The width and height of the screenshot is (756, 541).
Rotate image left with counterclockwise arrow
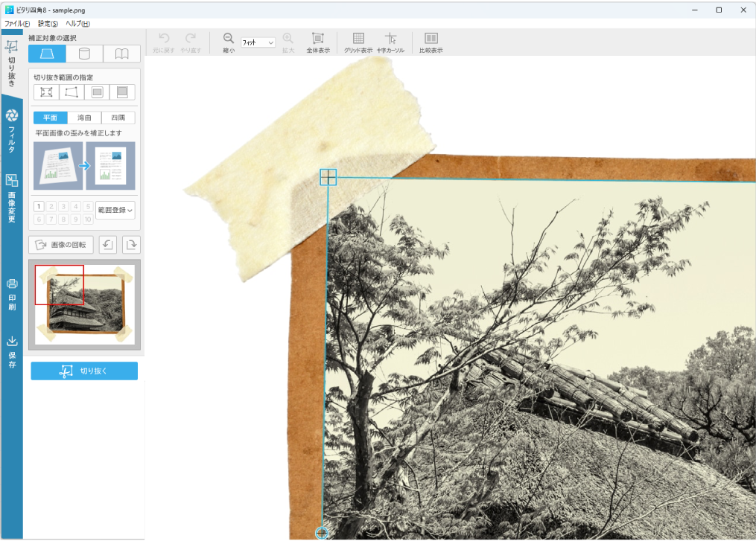click(107, 244)
